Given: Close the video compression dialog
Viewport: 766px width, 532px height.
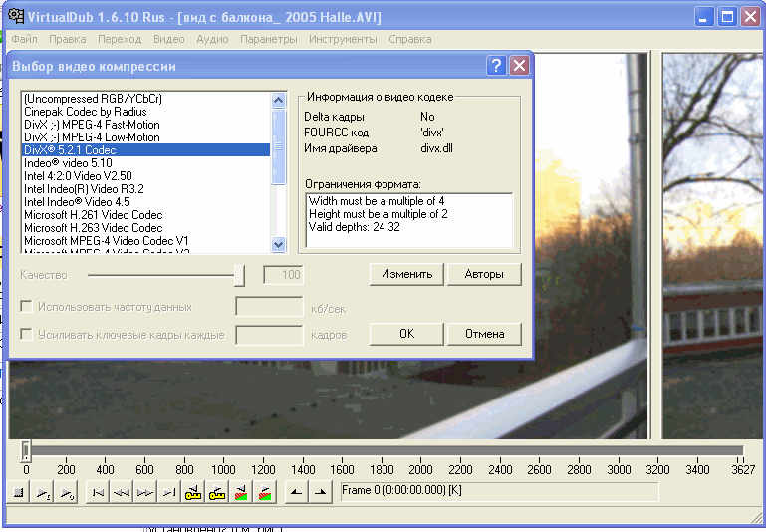Looking at the screenshot, I should pos(519,65).
